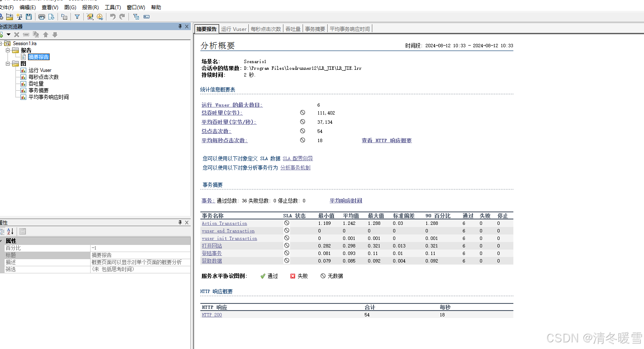Click the HTTP_200 response link
Image resolution: width=644 pixels, height=349 pixels.
tap(212, 315)
